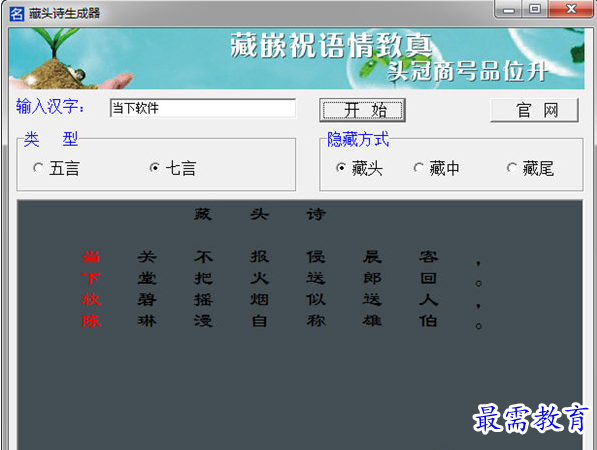Click the 藏头诗 poem heading character 头
The image size is (597, 450).
(259, 214)
